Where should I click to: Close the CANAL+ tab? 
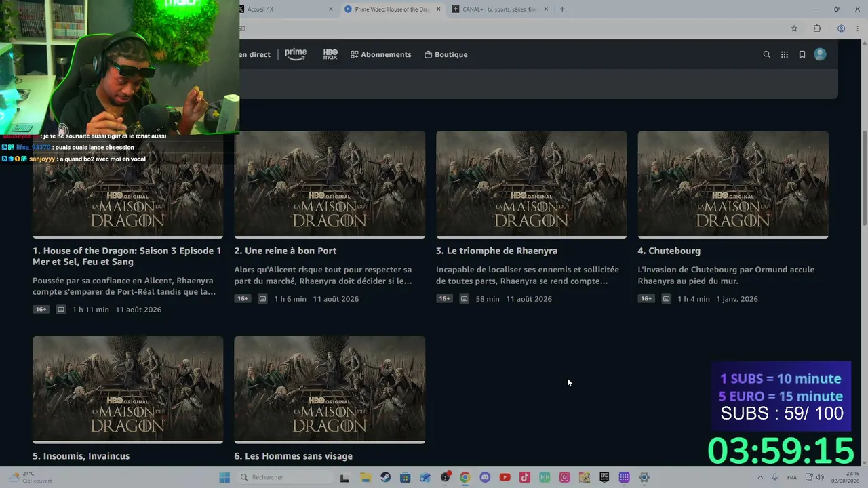546,9
